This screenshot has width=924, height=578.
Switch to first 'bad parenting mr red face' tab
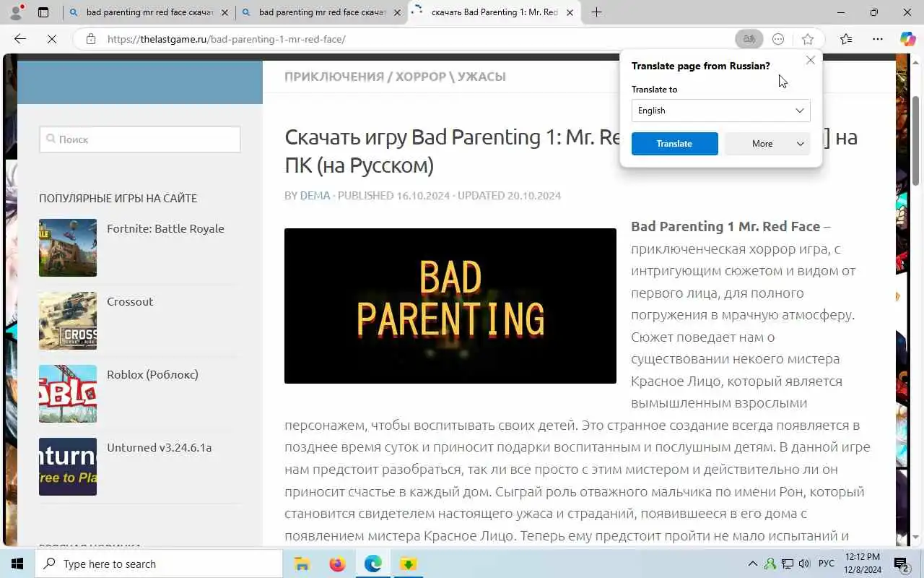149,12
